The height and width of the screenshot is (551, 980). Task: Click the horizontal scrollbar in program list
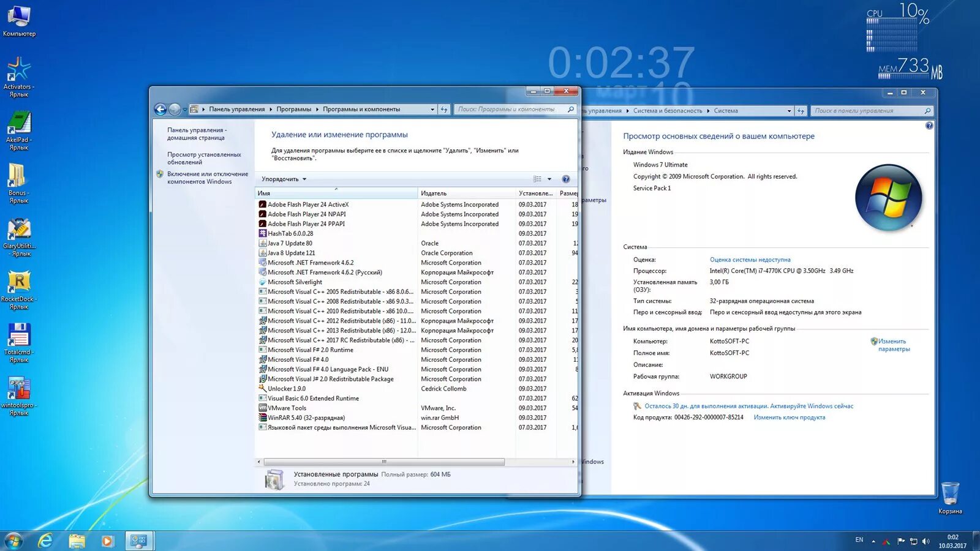384,462
